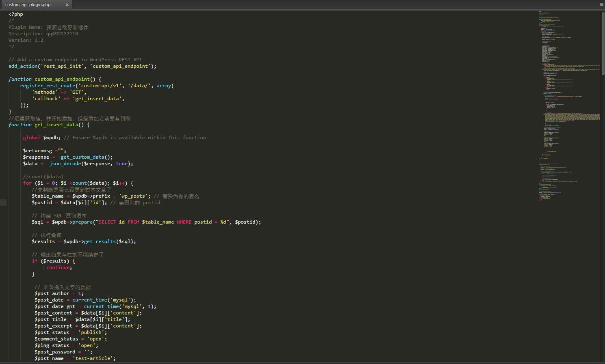Click the '$table_name' assignment line

[115, 196]
